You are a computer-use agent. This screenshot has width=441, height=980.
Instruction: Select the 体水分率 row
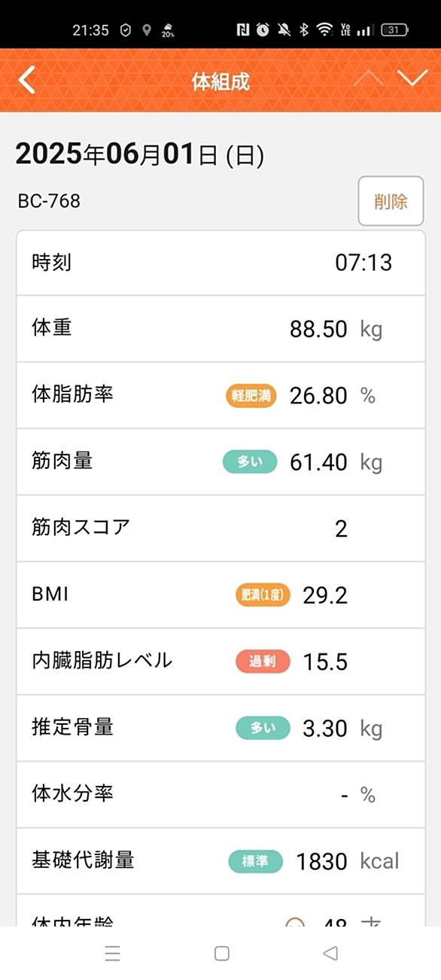(x=220, y=795)
